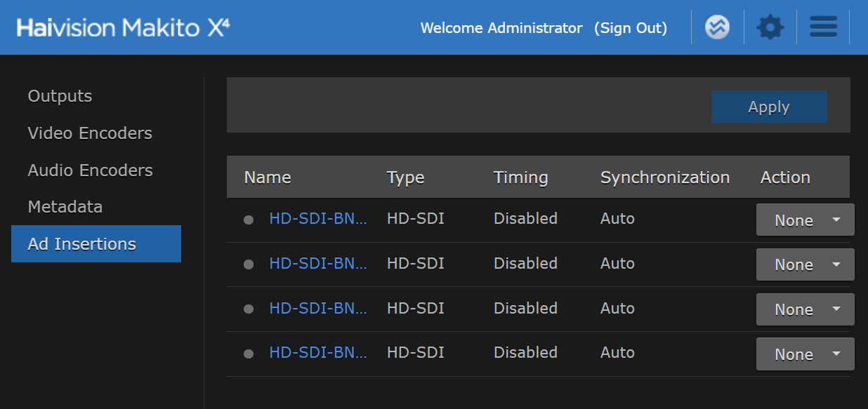Open the hamburger menu icon
Viewport: 868px width, 409px height.
click(x=823, y=27)
